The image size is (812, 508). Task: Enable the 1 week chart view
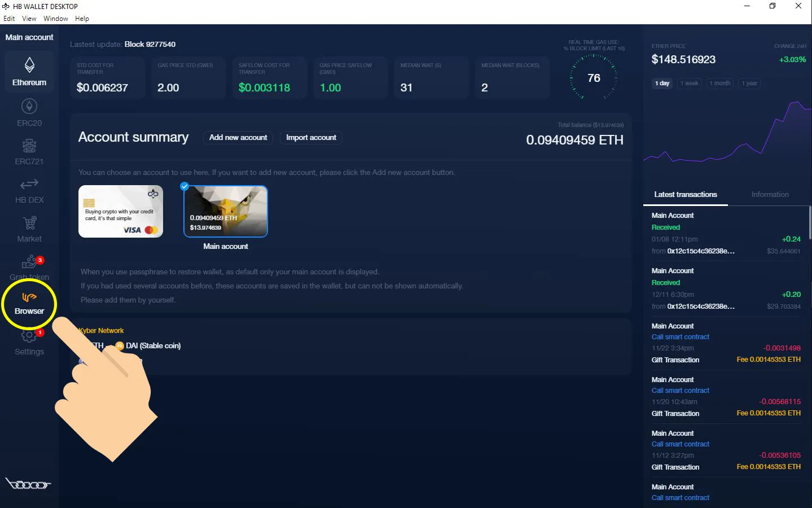(x=689, y=83)
